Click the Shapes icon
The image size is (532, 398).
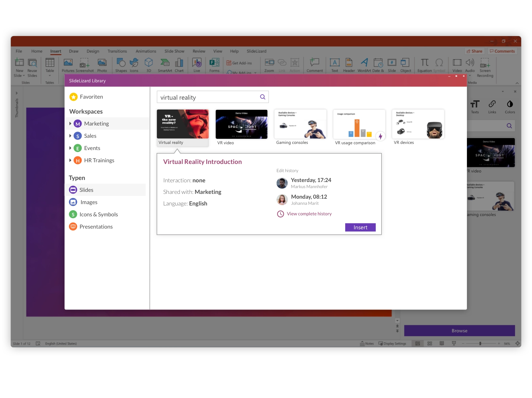click(x=121, y=65)
